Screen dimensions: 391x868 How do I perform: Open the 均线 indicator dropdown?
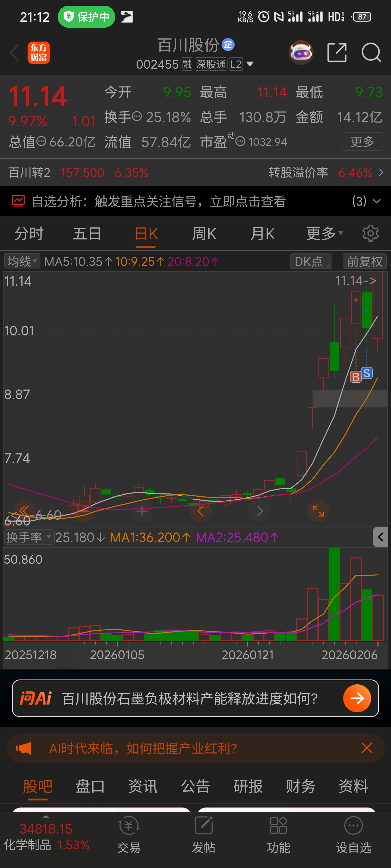(22, 261)
